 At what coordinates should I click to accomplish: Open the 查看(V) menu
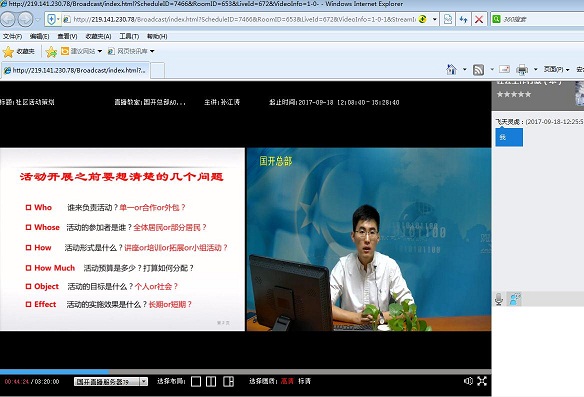pyautogui.click(x=67, y=36)
